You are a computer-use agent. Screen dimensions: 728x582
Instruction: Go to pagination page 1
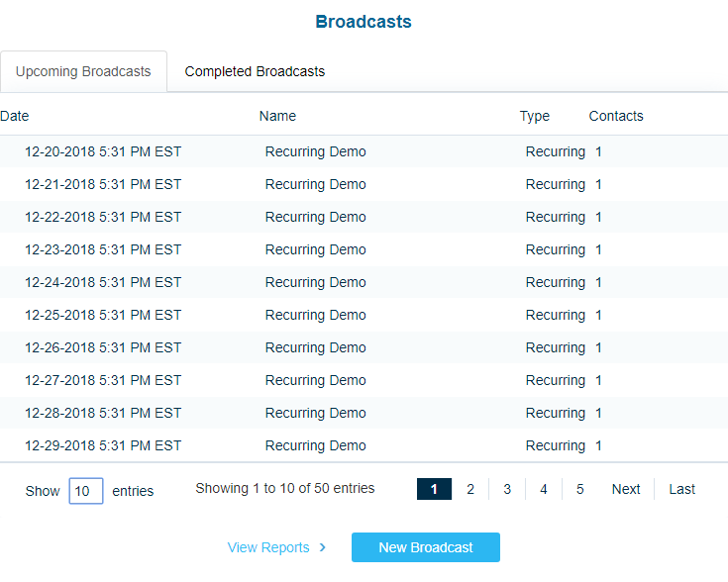coord(434,489)
